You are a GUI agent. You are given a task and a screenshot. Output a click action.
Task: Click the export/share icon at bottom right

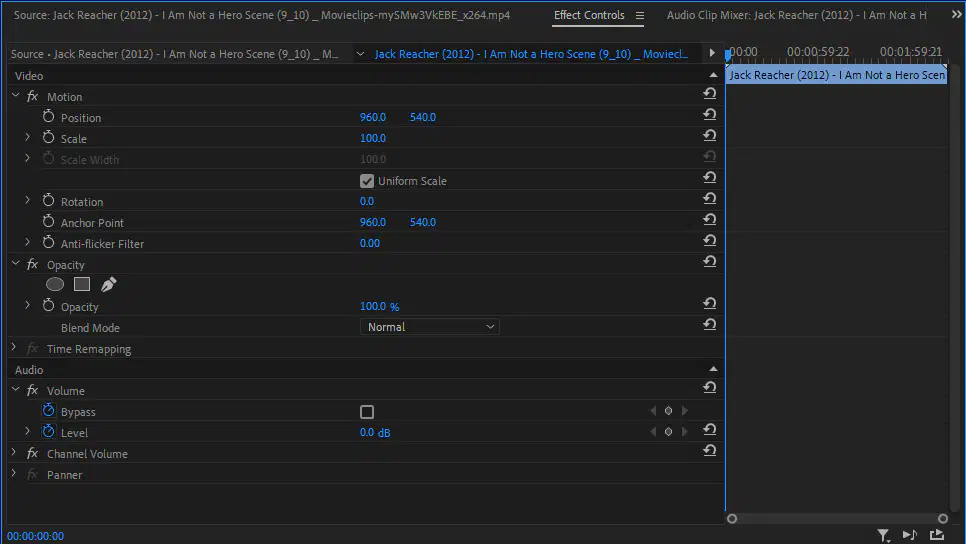pyautogui.click(x=937, y=535)
